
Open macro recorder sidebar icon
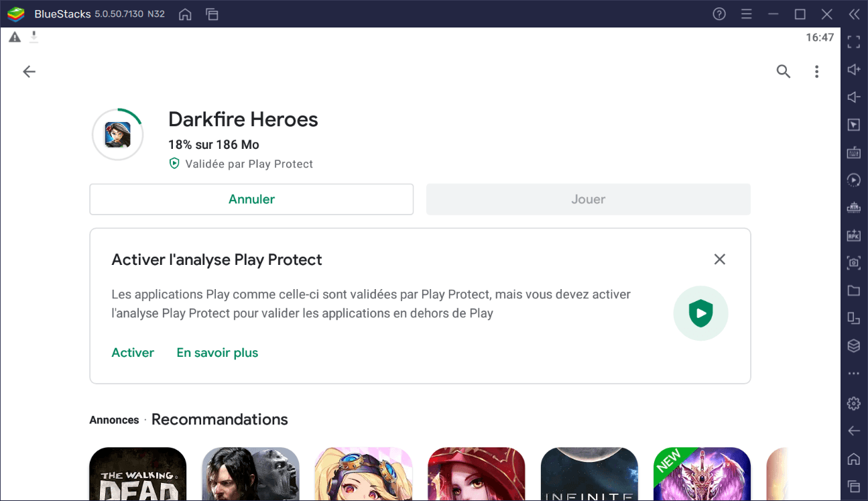pyautogui.click(x=853, y=208)
